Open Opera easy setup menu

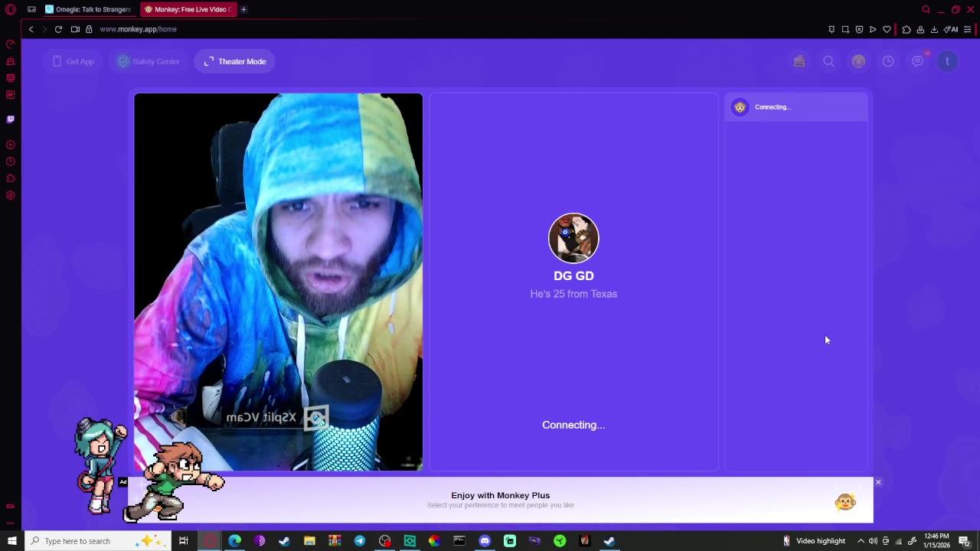(968, 29)
